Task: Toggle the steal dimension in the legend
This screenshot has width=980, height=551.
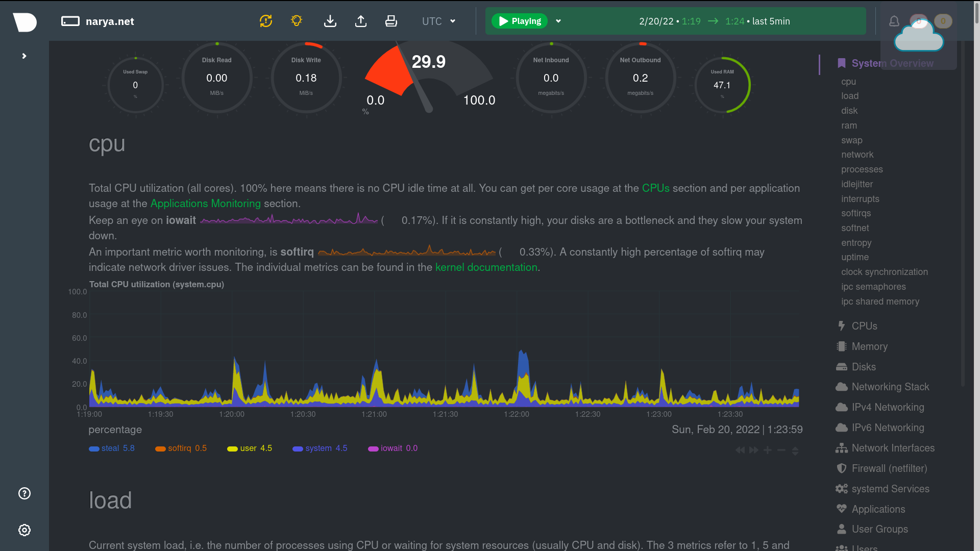Action: [x=110, y=448]
